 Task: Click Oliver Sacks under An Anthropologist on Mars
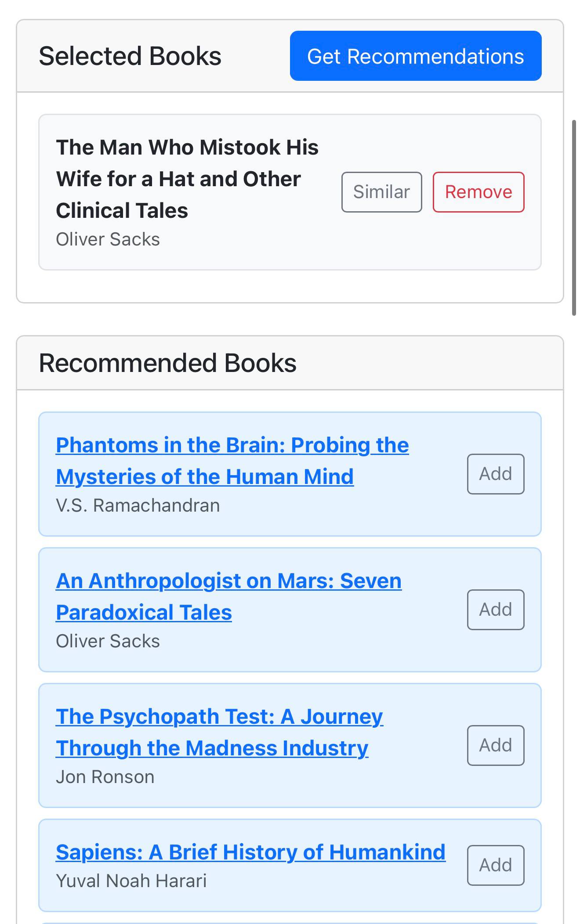[108, 641]
